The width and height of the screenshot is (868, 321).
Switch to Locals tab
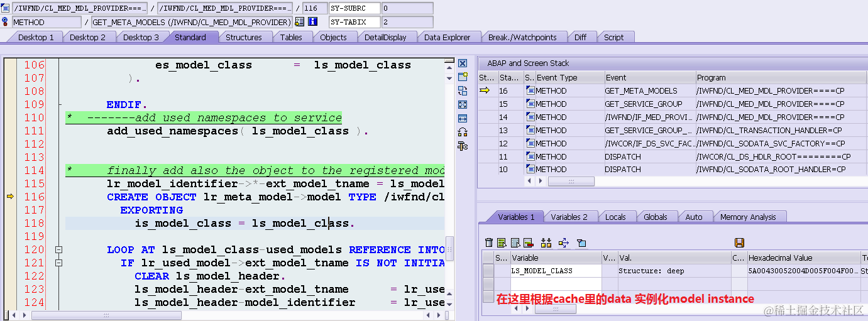pos(615,217)
